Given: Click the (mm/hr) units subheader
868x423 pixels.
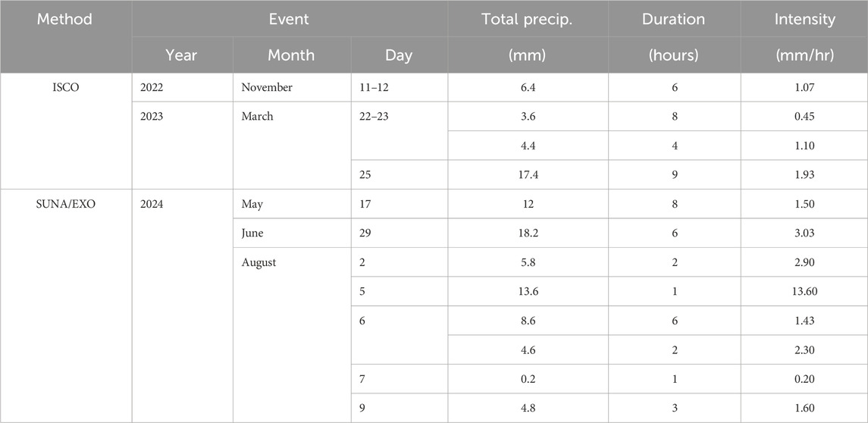Looking at the screenshot, I should pos(804,55).
